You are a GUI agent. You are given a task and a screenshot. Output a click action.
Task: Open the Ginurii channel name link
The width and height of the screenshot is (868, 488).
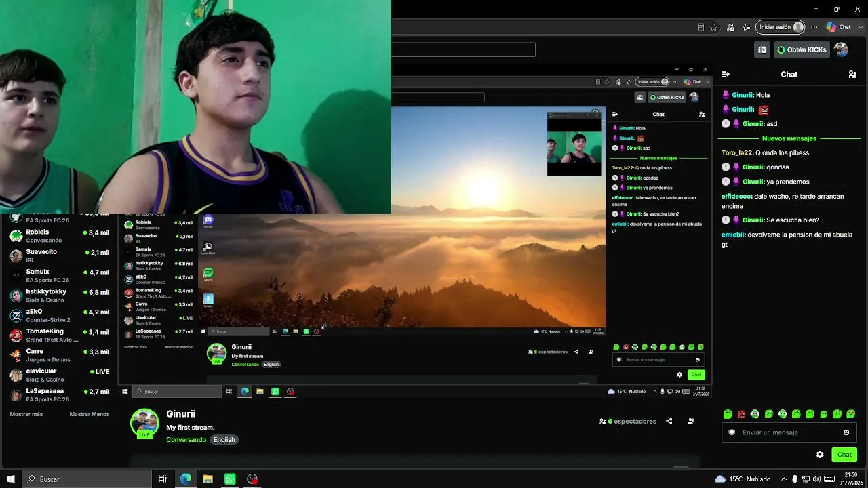point(181,414)
